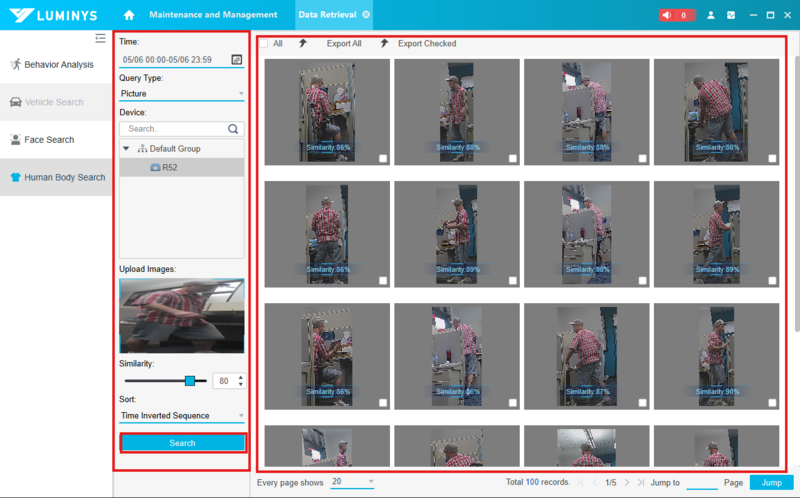
Task: Focus the Jump to page number field
Action: 702,483
